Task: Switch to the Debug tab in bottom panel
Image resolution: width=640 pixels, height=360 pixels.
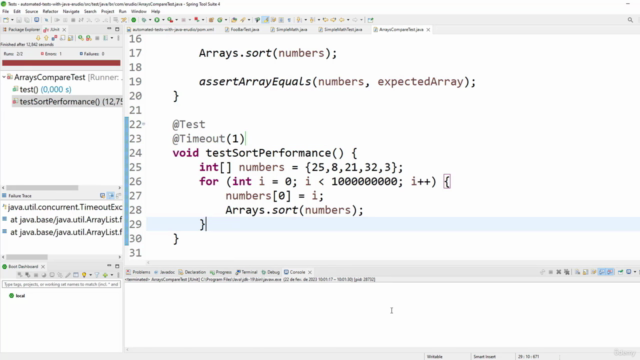Action: click(x=271, y=272)
